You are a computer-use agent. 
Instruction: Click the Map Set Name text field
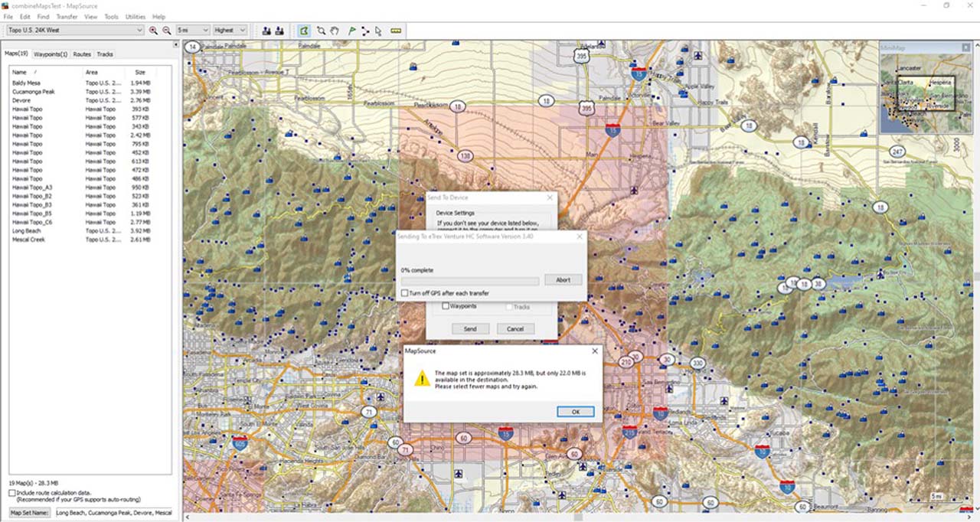point(114,513)
